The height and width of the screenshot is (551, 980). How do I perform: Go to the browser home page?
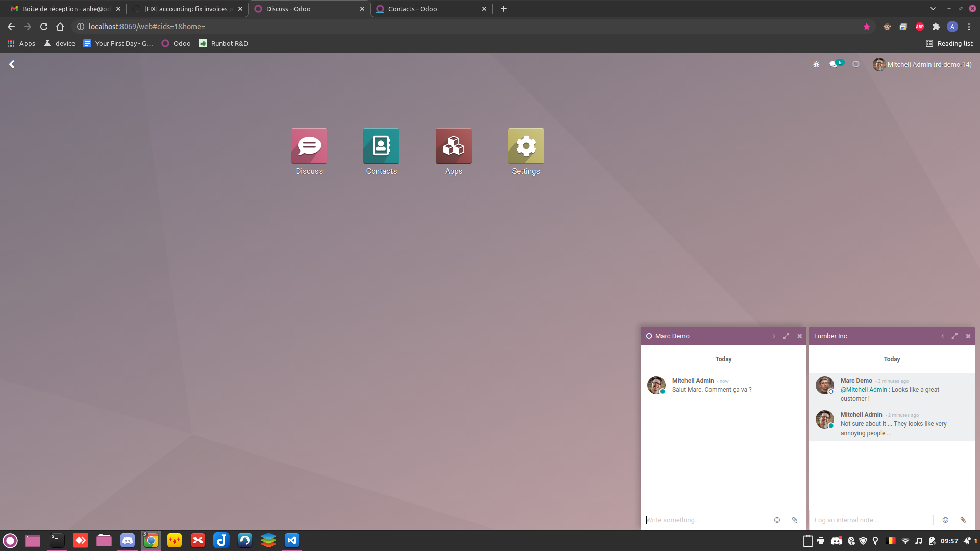click(x=60, y=27)
